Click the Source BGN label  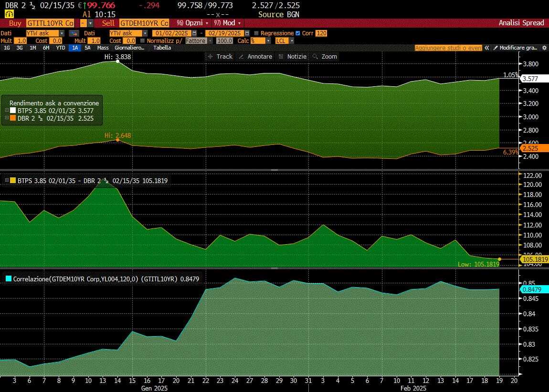[279, 14]
